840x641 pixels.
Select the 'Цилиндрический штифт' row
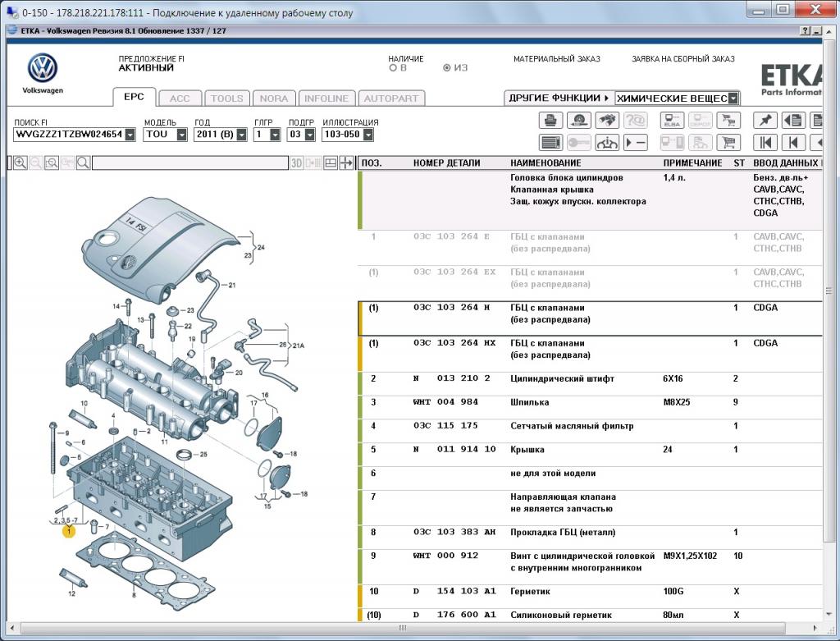tap(590, 384)
